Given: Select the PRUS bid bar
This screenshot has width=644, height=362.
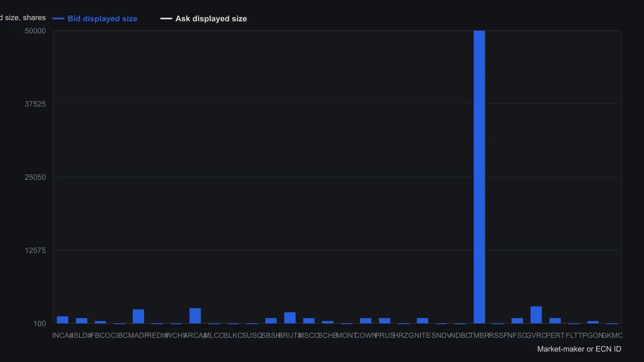Looking at the screenshot, I should coord(384,321).
